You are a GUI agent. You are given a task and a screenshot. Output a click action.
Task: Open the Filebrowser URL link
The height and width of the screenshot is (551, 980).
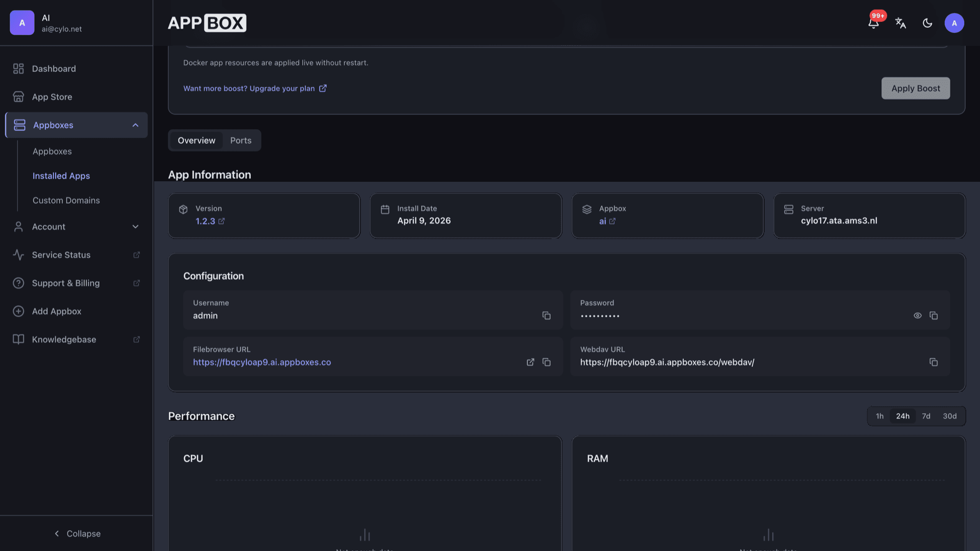point(262,362)
